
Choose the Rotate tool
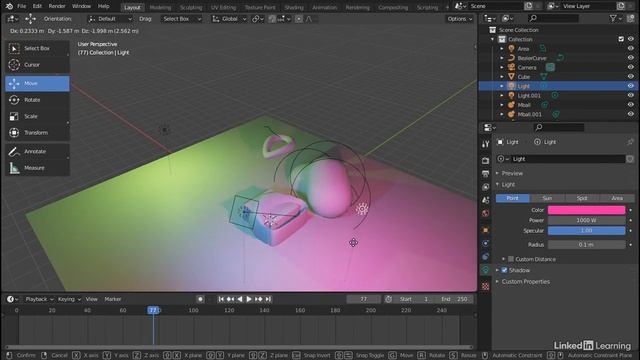[37, 100]
